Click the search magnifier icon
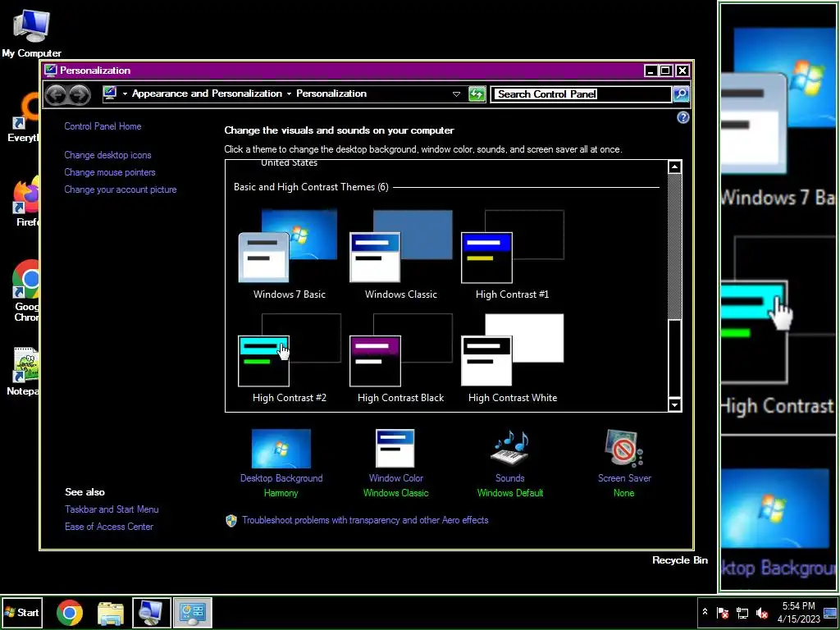 pos(681,94)
